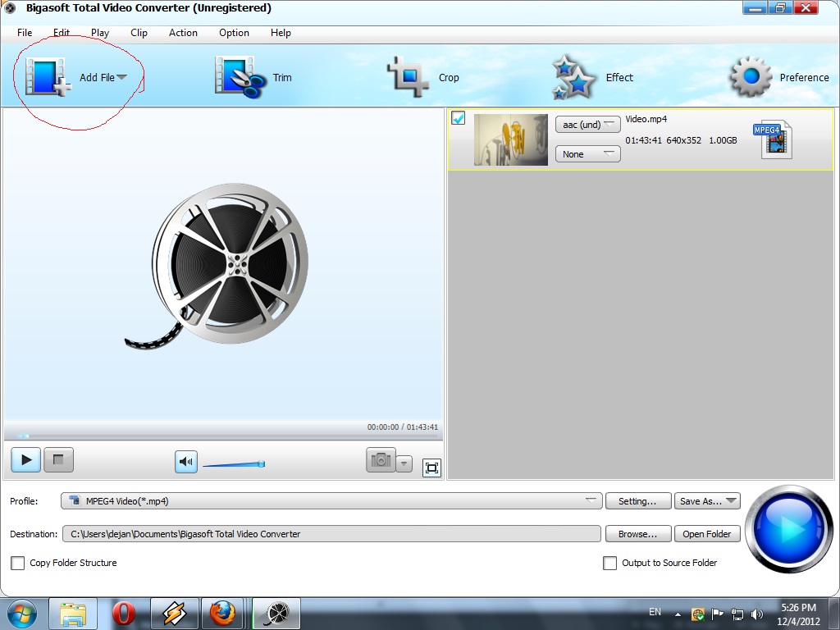
Task: Click the MPEG4 output format icon
Action: [773, 139]
